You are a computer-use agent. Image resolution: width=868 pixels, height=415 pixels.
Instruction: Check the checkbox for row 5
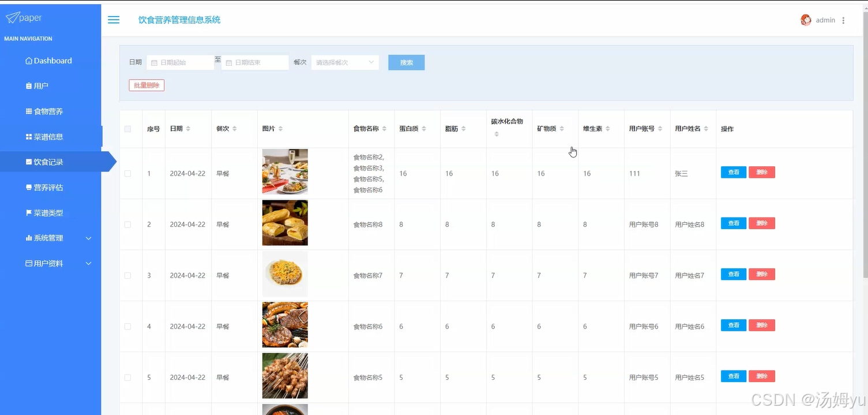tap(127, 377)
